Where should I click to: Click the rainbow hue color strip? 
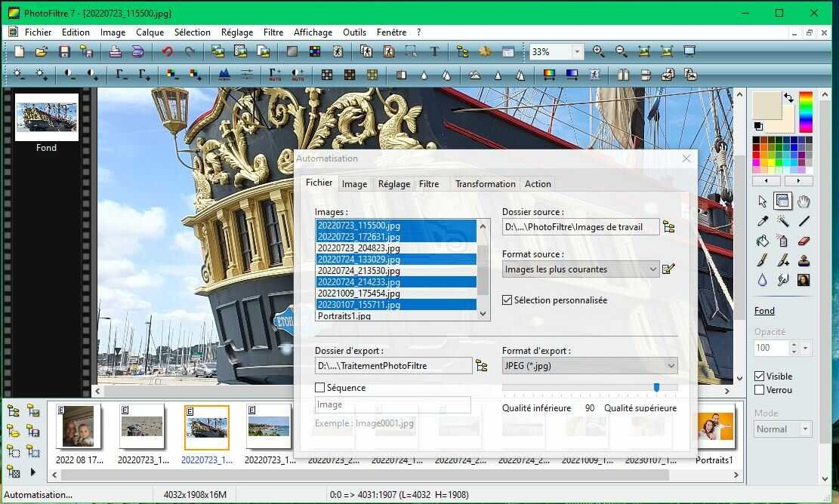806,112
